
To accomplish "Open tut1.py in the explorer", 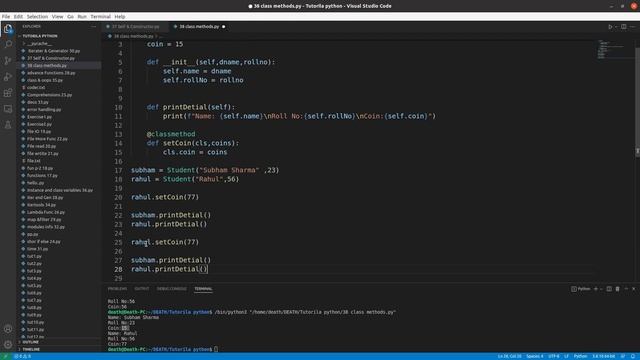I will pyautogui.click(x=34, y=256).
